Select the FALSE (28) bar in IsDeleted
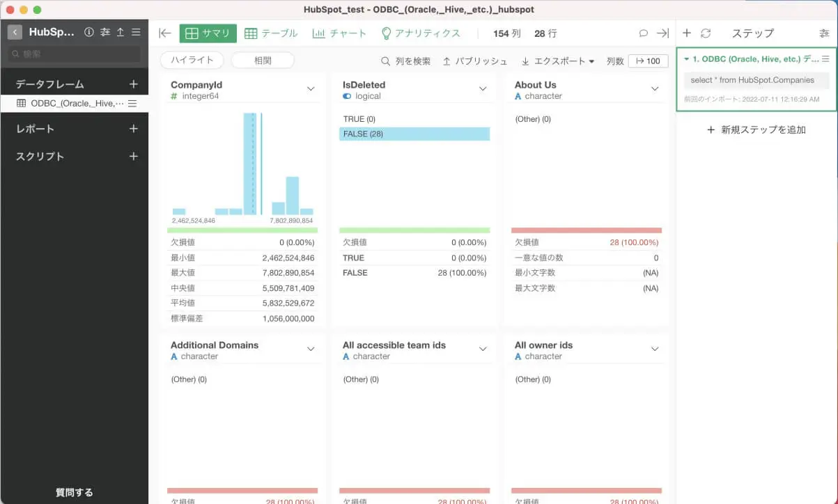838x504 pixels. pos(414,134)
